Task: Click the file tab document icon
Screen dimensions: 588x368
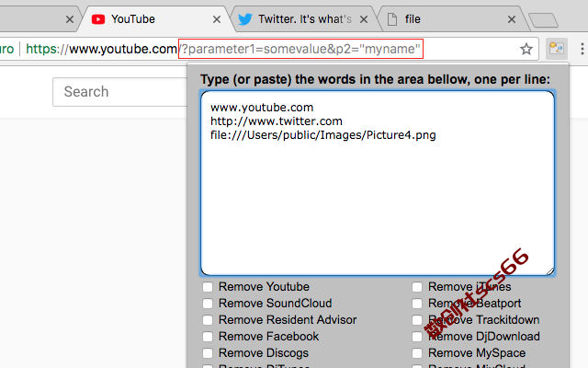Action: point(392,19)
